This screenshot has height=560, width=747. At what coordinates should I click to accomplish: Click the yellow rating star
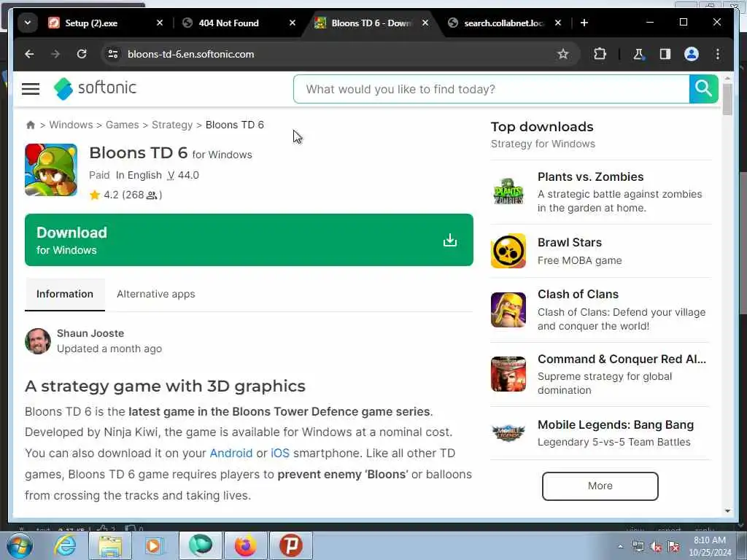click(x=95, y=195)
